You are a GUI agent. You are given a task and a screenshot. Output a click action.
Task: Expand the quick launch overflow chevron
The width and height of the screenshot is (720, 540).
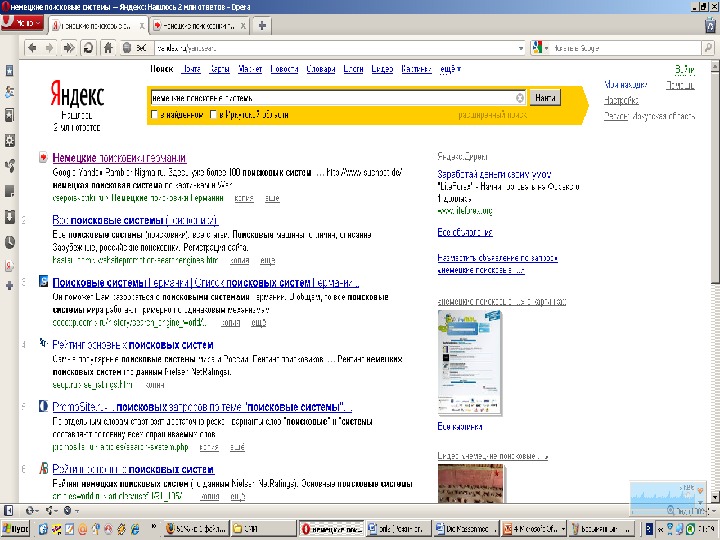(153, 527)
